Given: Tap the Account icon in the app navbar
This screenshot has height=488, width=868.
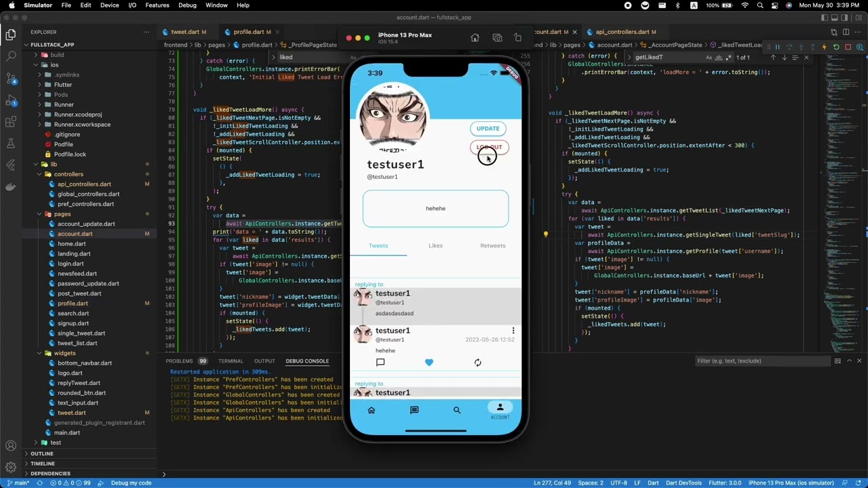Looking at the screenshot, I should coord(500,410).
